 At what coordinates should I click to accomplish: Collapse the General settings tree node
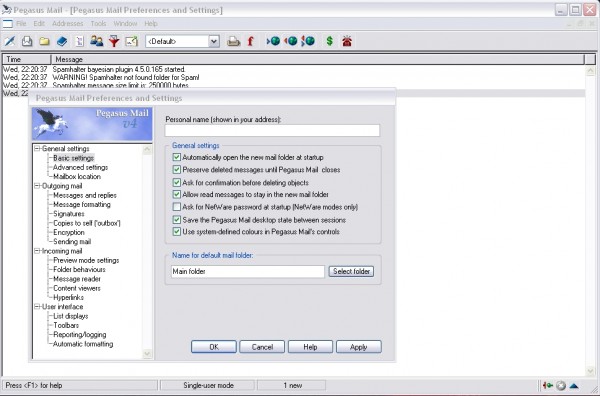coord(37,148)
